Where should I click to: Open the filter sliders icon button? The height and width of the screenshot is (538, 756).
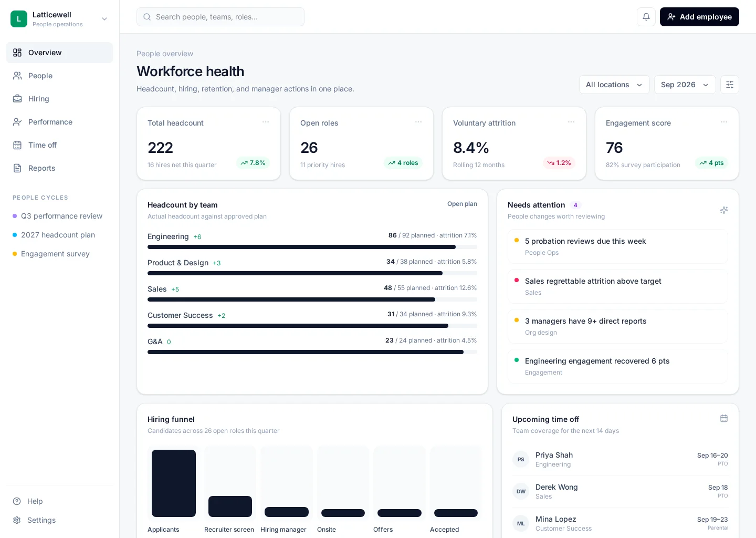click(x=730, y=85)
